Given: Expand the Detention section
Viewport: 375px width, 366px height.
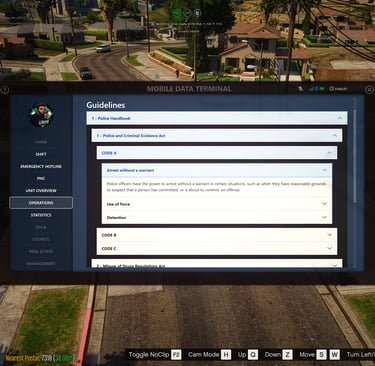Looking at the screenshot, I should (217, 217).
